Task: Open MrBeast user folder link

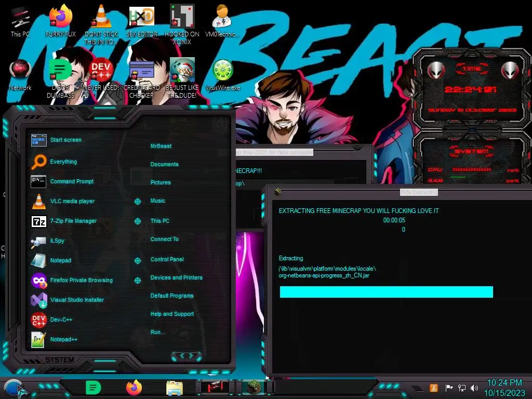Action: [x=161, y=146]
